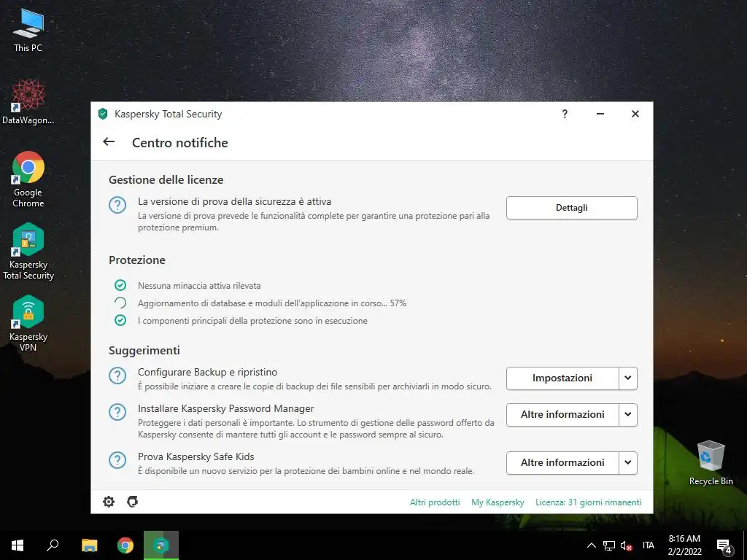This screenshot has height=560, width=747.
Task: Click Altre informazioni for Safe Kids
Action: tap(562, 462)
